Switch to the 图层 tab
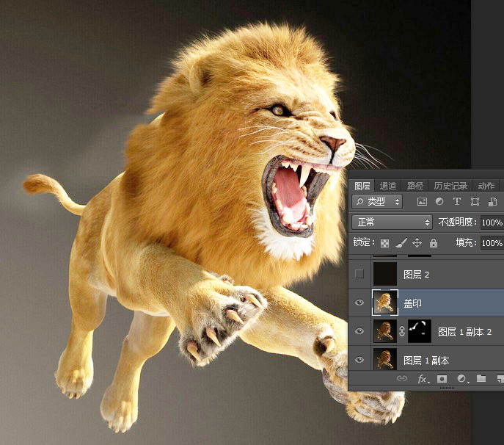The image size is (504, 445). [x=362, y=186]
